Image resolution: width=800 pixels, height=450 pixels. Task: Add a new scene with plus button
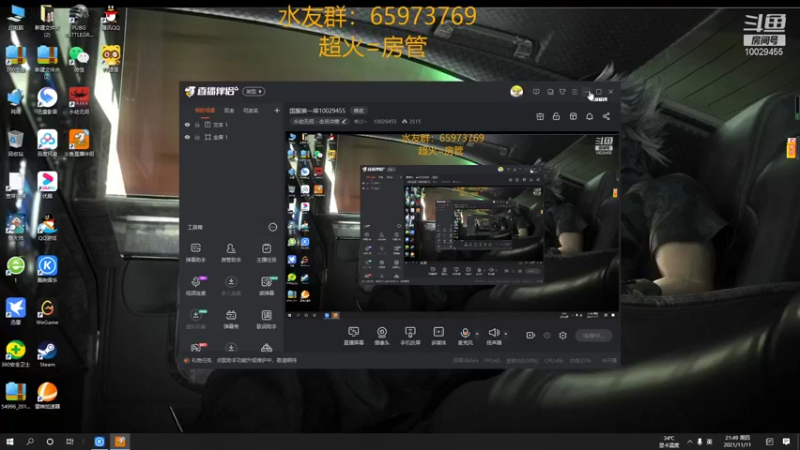click(x=277, y=110)
